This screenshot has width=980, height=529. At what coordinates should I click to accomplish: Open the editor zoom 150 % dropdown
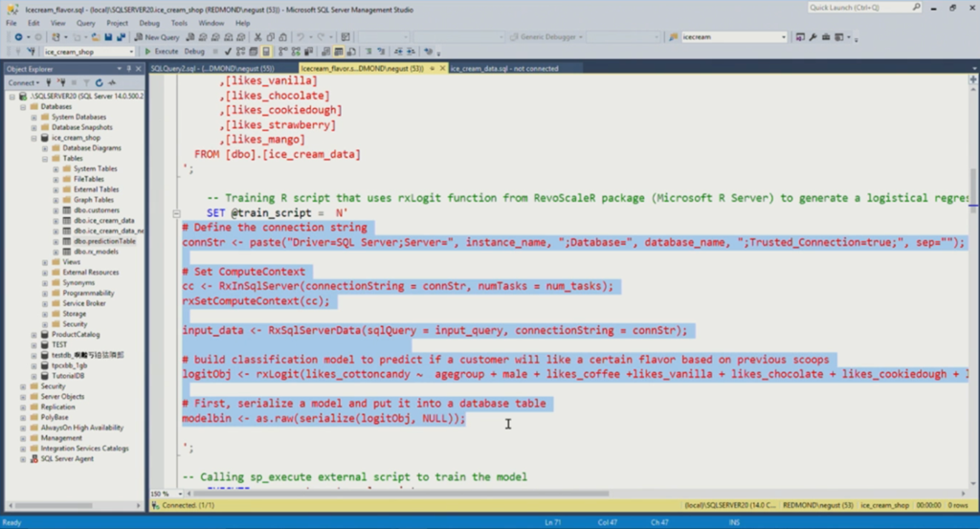tap(180, 494)
